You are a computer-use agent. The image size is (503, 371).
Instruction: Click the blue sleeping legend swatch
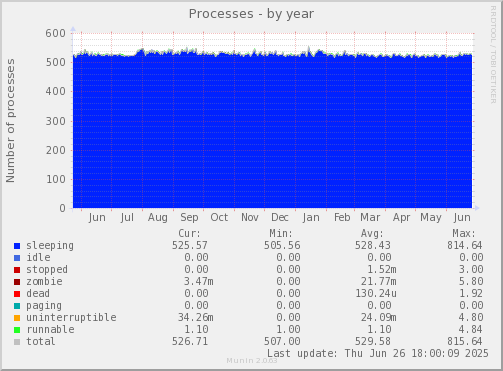click(17, 246)
